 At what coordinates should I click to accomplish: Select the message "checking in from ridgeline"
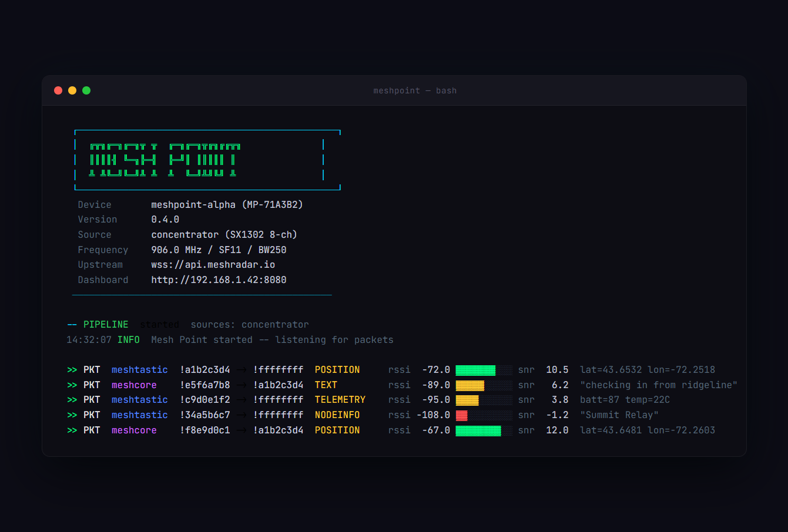pyautogui.click(x=659, y=385)
